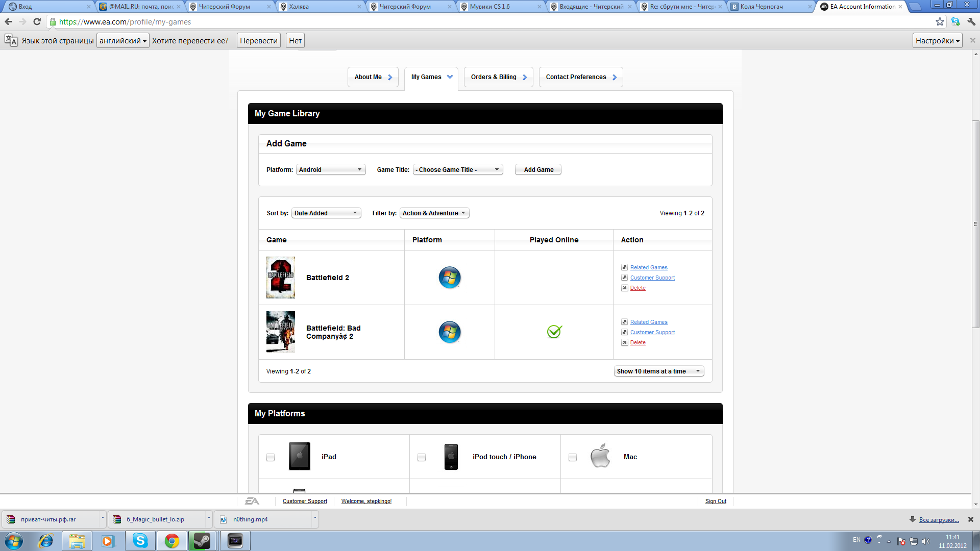
Task: Open the Chrome wrench settings menu
Action: (x=971, y=22)
